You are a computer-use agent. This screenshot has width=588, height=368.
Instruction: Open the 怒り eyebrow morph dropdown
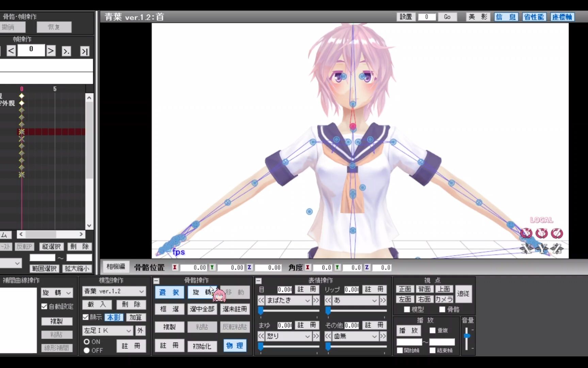pyautogui.click(x=289, y=336)
